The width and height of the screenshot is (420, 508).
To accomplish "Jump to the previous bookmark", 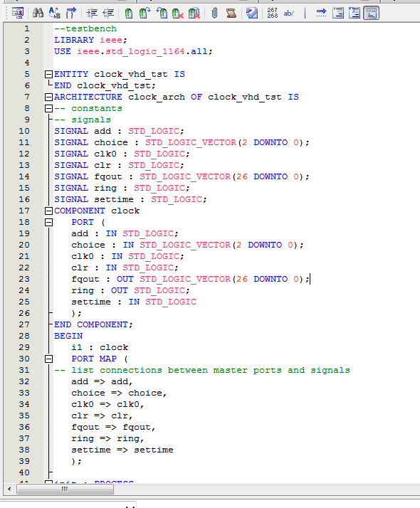I will click(162, 13).
